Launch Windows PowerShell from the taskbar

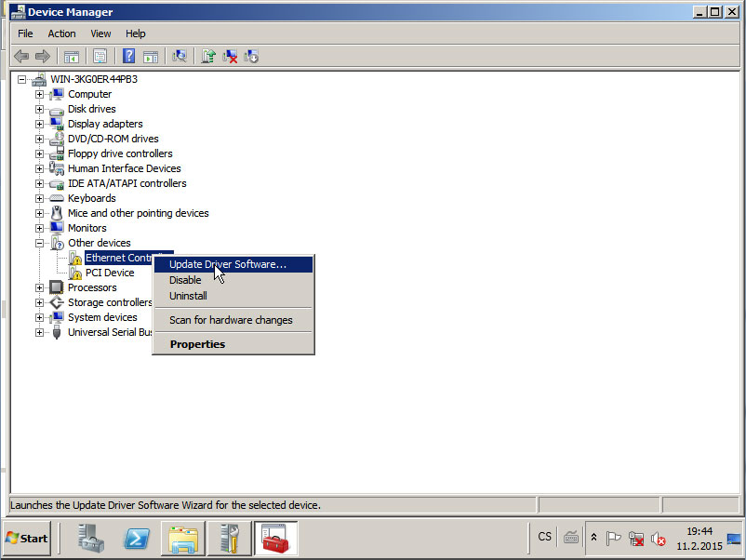pyautogui.click(x=137, y=538)
